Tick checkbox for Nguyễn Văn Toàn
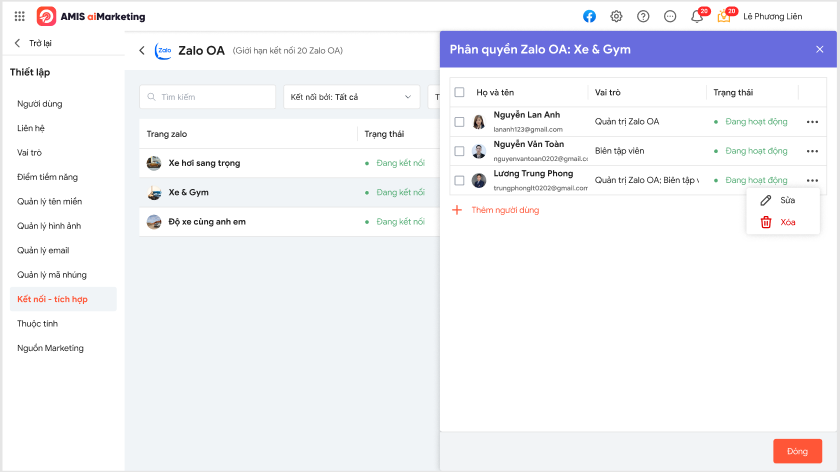Image resolution: width=840 pixels, height=472 pixels. 459,151
